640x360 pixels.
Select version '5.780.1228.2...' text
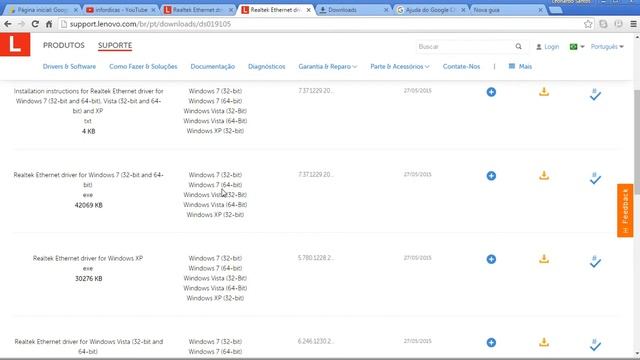(x=316, y=258)
